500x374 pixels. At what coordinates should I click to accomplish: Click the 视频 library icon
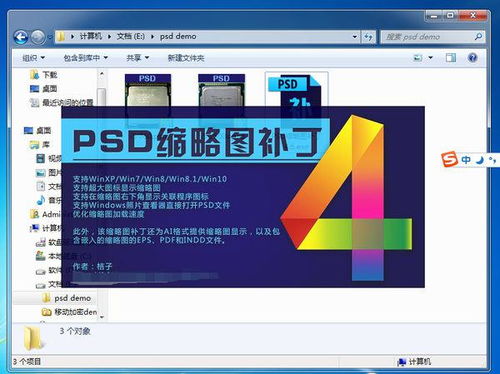click(x=40, y=159)
